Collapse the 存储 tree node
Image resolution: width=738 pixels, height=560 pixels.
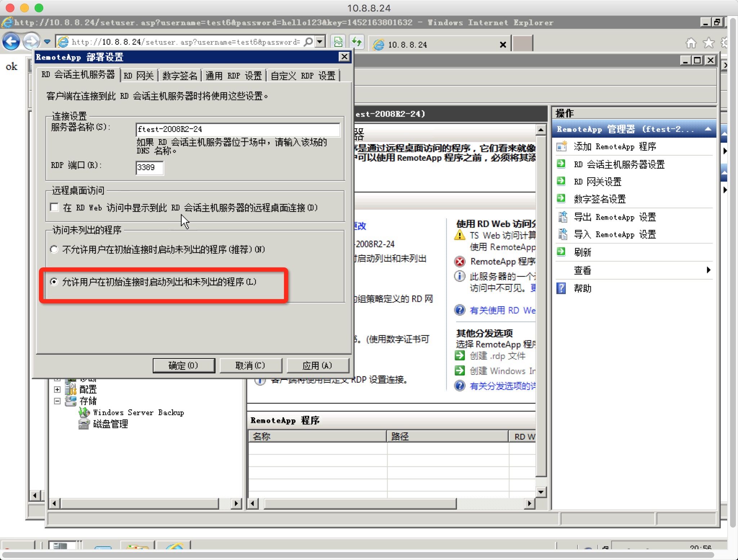coord(57,401)
